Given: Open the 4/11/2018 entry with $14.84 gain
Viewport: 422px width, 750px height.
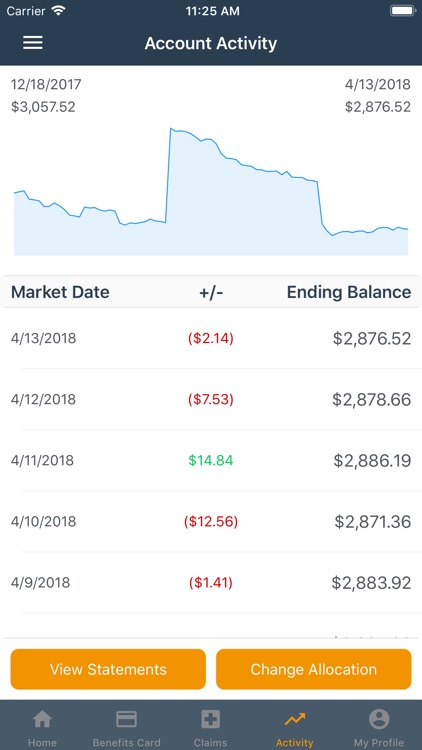Looking at the screenshot, I should click(211, 460).
